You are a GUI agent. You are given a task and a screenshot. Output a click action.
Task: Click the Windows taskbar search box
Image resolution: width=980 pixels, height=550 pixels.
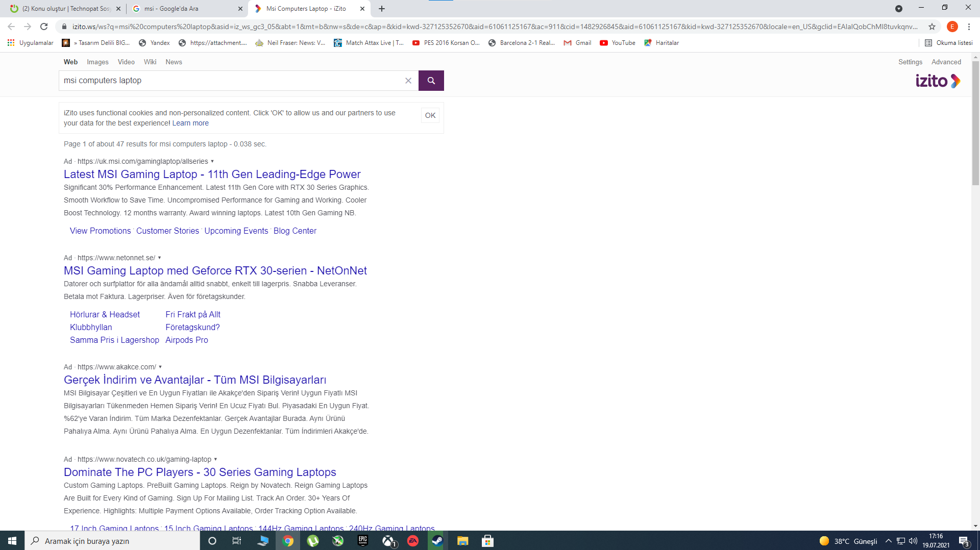click(112, 541)
